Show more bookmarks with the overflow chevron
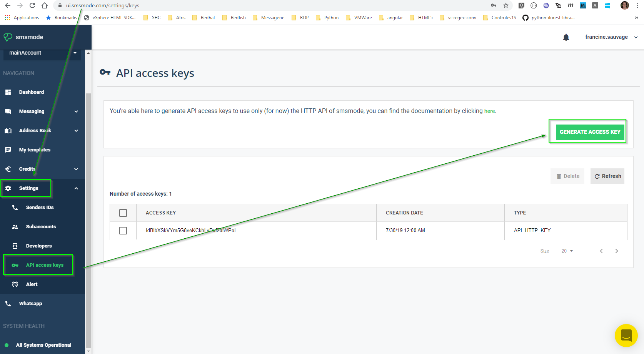 point(637,18)
